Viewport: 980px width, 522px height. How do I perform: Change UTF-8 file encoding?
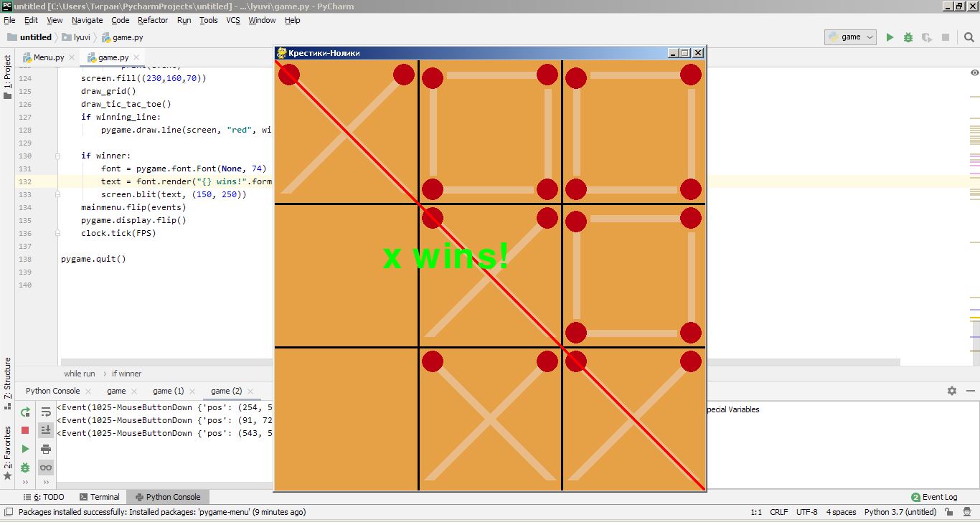pyautogui.click(x=806, y=512)
